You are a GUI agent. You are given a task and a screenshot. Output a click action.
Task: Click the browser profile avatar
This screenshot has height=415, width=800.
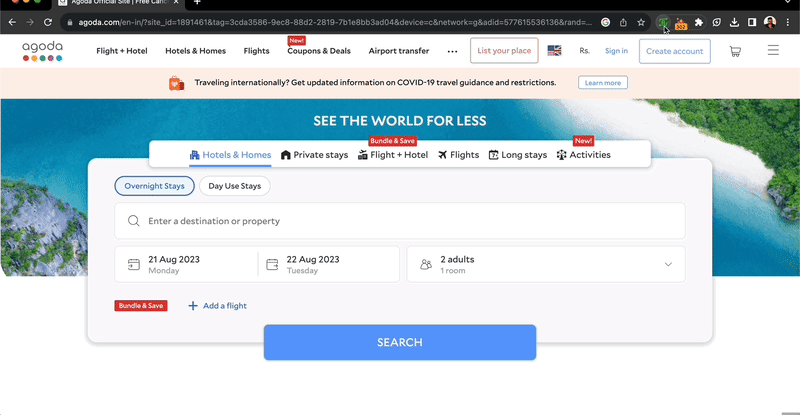coord(770,22)
